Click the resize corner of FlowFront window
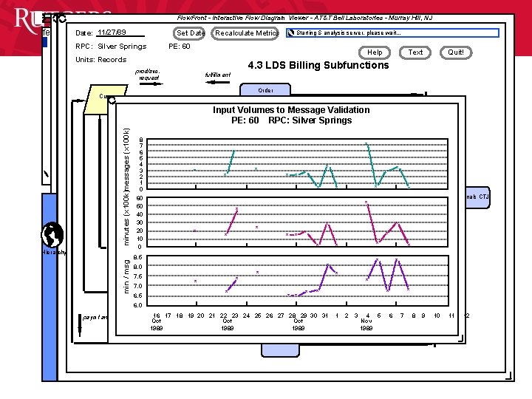The height and width of the screenshot is (399, 532). (x=509, y=375)
